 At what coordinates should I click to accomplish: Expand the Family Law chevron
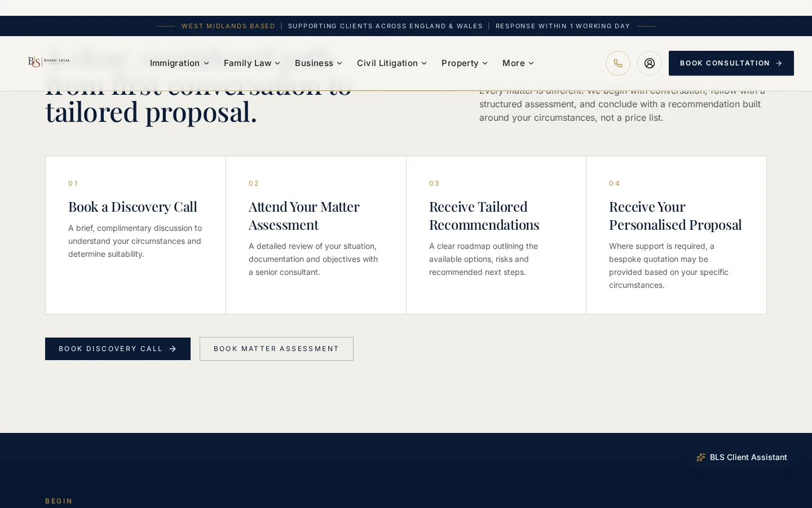coord(277,63)
